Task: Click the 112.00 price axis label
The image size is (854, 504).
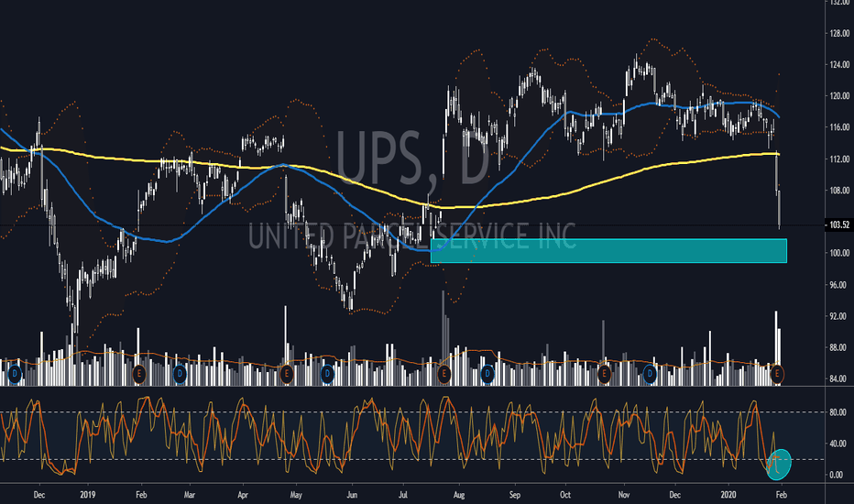Action: click(839, 159)
